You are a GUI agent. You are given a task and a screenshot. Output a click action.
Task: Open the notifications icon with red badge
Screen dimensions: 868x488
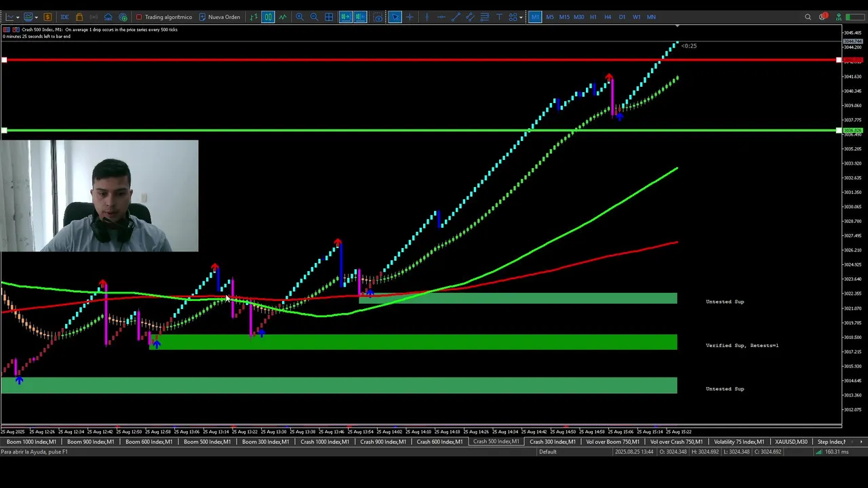pyautogui.click(x=823, y=16)
